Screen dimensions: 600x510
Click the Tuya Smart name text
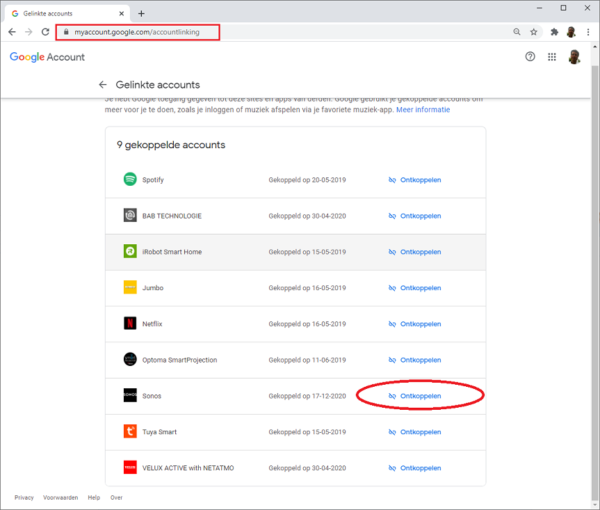coord(160,432)
